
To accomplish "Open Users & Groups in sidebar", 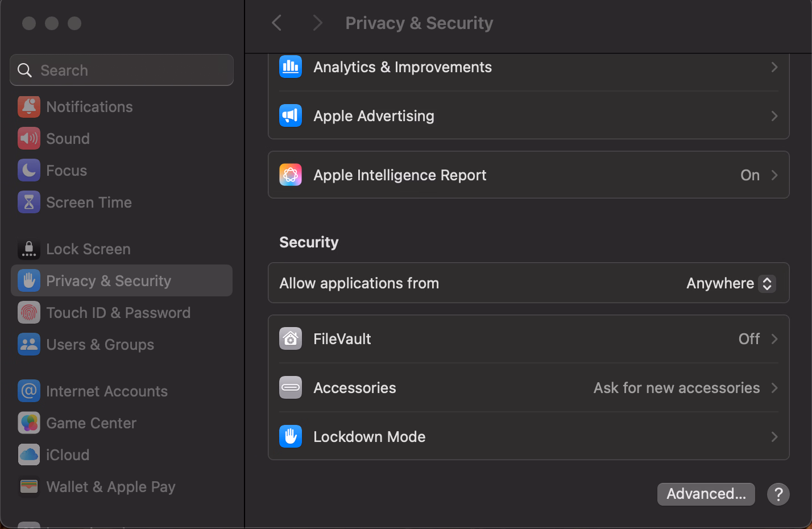I will tap(100, 345).
